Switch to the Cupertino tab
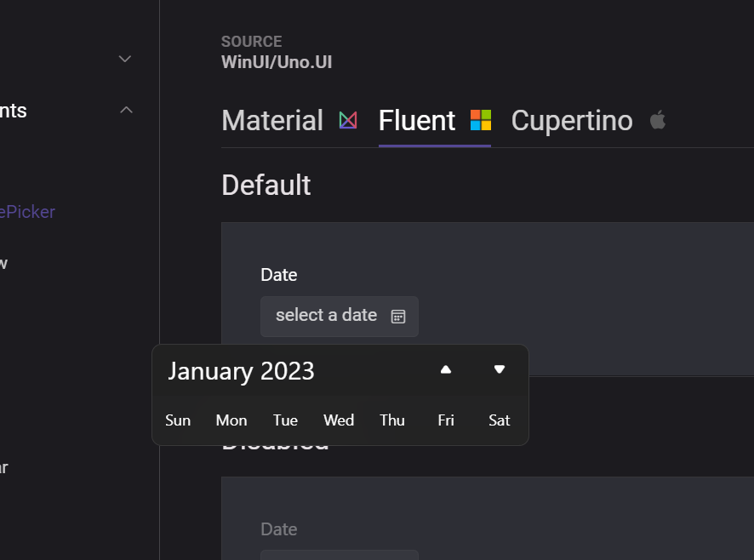 571,120
